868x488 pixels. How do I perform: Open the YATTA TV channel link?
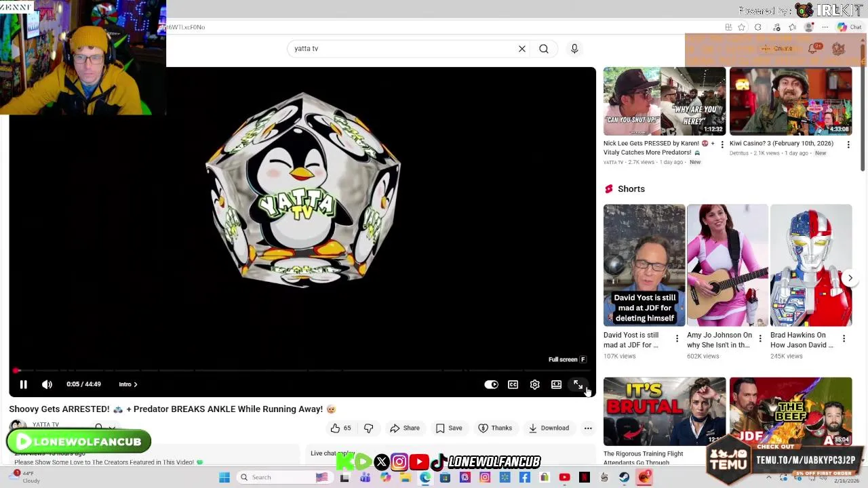(45, 425)
